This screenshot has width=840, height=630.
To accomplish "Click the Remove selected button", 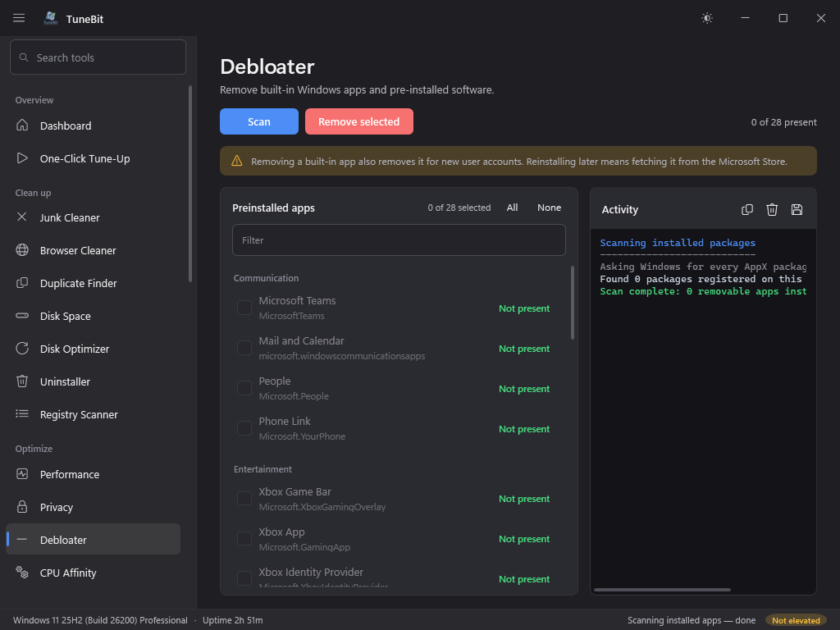I will (x=359, y=121).
